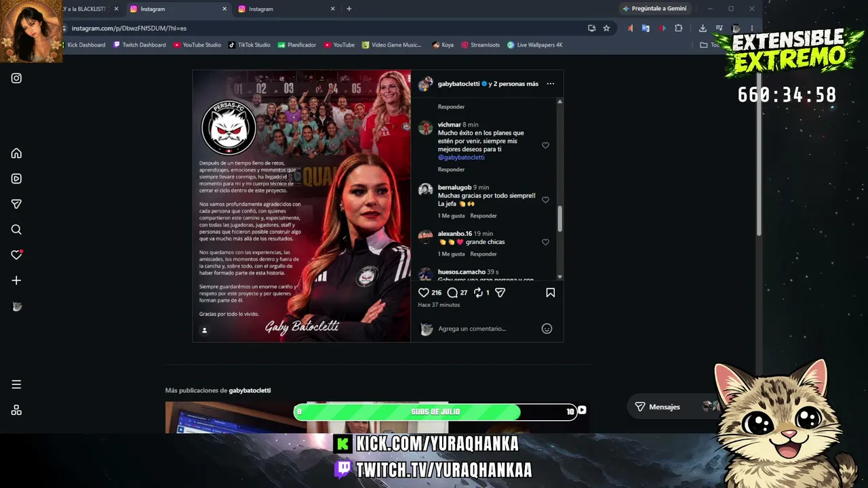Click Pregúntale a Gemini button

coord(654,9)
